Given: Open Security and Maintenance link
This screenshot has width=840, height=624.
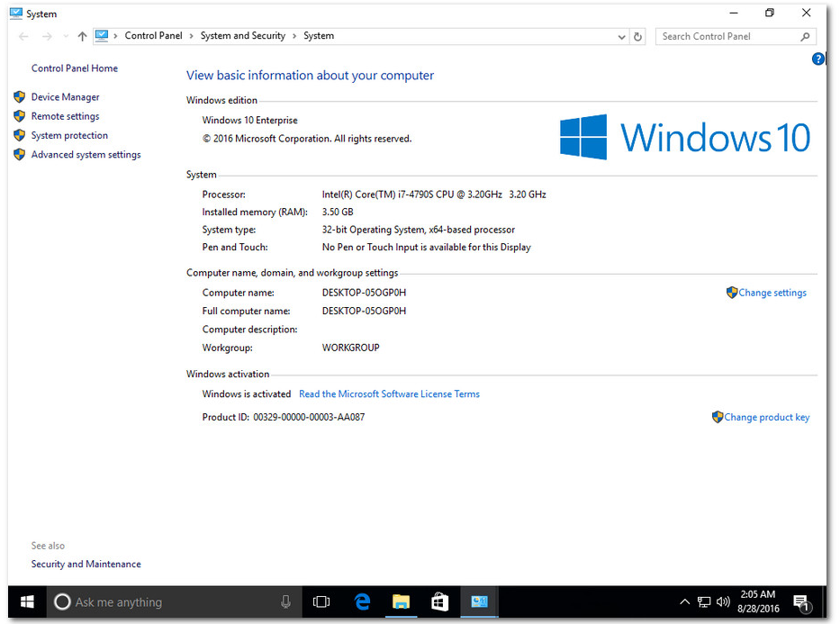Looking at the screenshot, I should click(86, 564).
